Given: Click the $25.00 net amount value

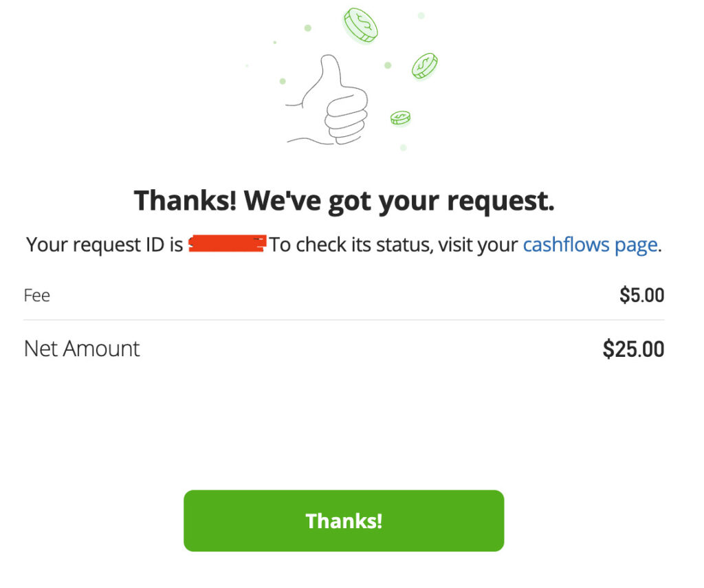Looking at the screenshot, I should [633, 349].
